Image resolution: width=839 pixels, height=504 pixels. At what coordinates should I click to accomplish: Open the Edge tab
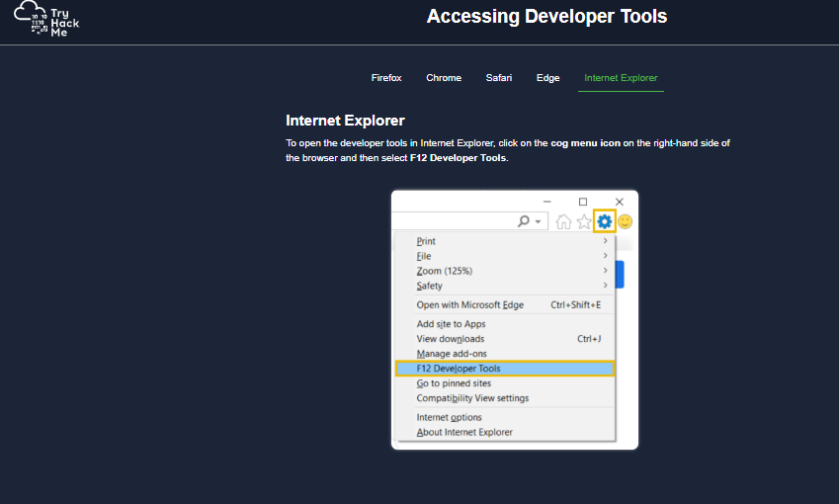pos(547,78)
